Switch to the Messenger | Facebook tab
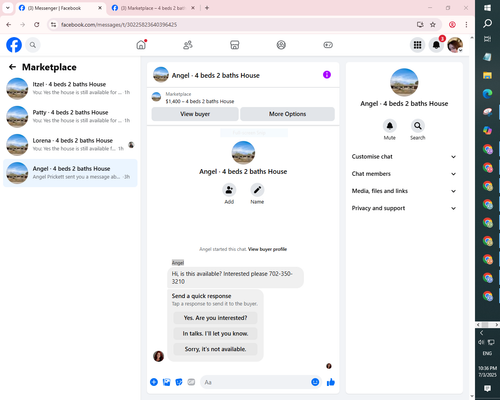The height and width of the screenshot is (400, 500). [x=60, y=8]
